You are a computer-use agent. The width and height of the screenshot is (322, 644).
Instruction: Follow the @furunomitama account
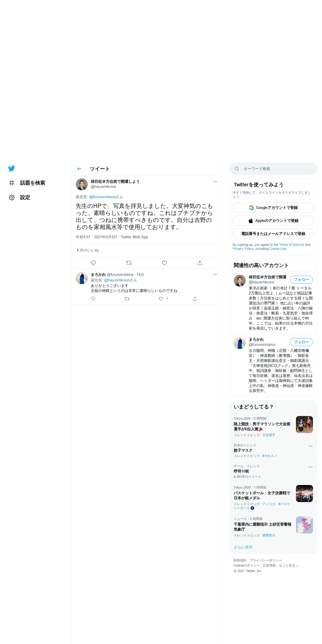click(301, 342)
